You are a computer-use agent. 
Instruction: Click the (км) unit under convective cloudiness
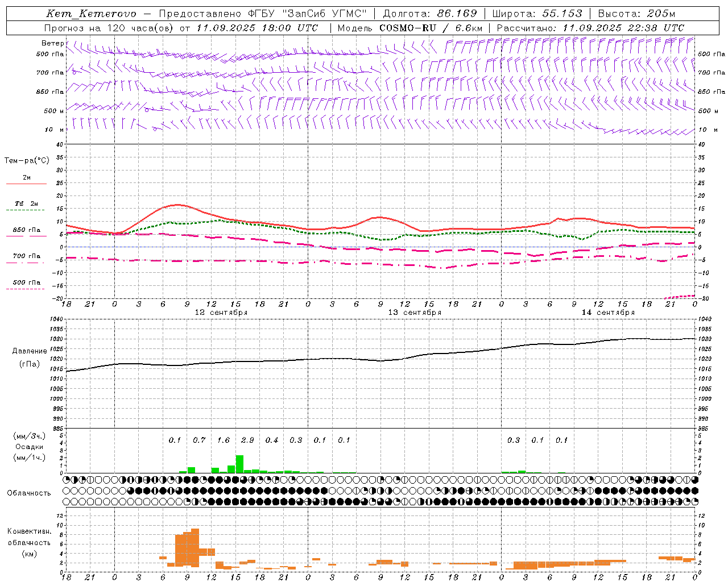coord(30,554)
